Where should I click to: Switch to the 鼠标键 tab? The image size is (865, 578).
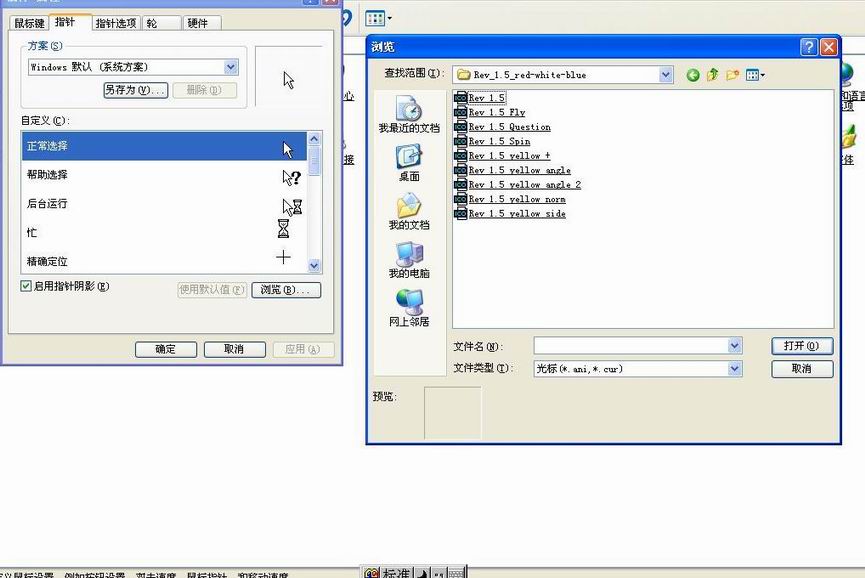point(29,23)
